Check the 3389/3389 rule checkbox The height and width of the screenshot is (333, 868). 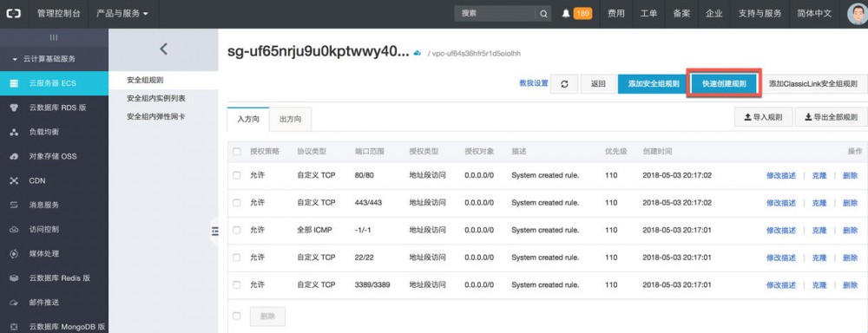pyautogui.click(x=237, y=285)
